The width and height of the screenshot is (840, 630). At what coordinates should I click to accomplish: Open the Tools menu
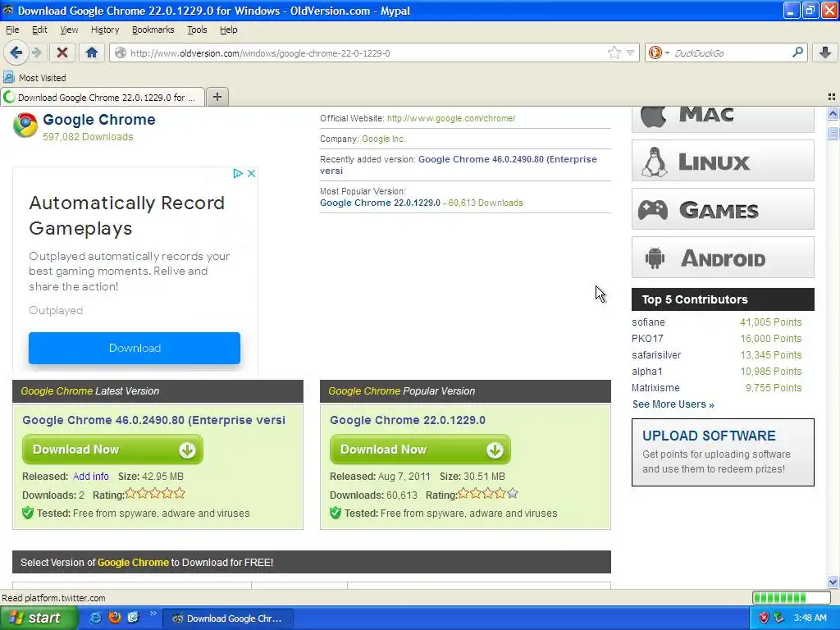click(x=197, y=30)
